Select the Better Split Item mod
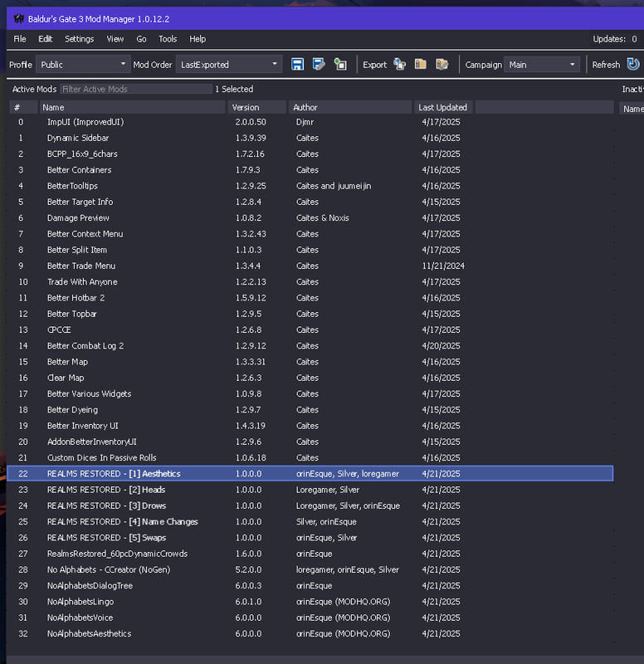Viewport: 644px width, 664px height. pos(310,250)
